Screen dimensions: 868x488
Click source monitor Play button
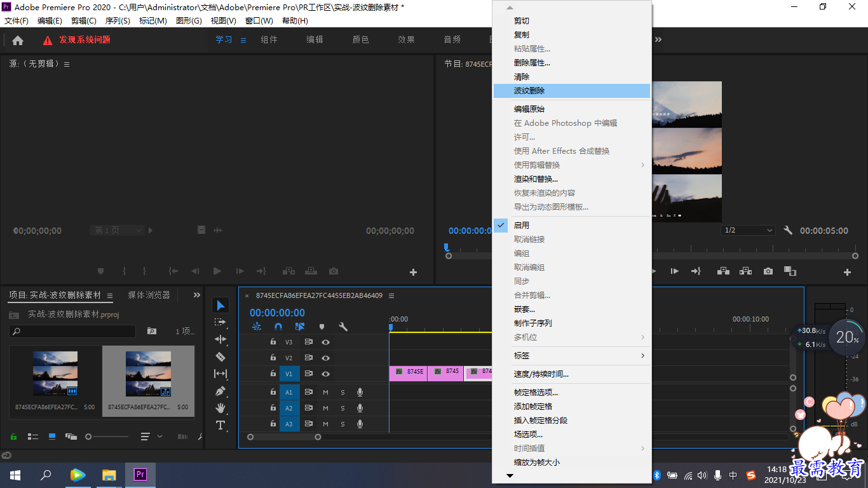(217, 271)
